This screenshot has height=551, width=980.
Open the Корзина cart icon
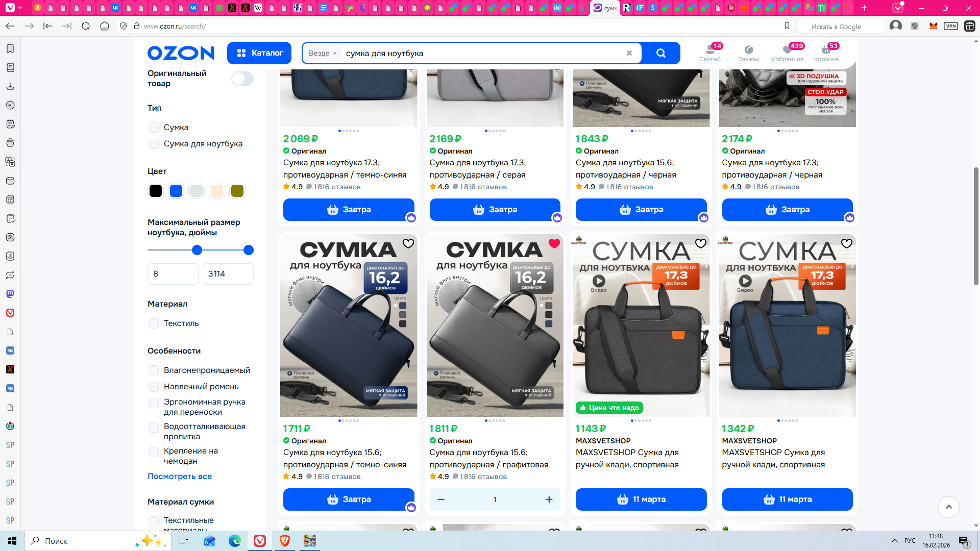tap(826, 52)
